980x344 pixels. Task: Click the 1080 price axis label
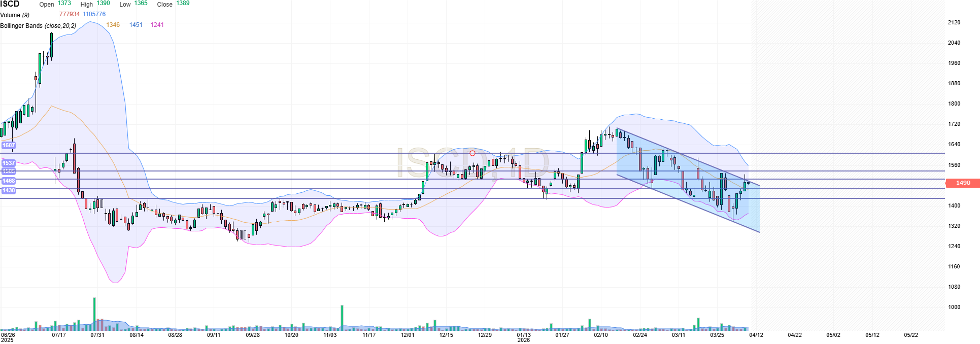tap(954, 287)
